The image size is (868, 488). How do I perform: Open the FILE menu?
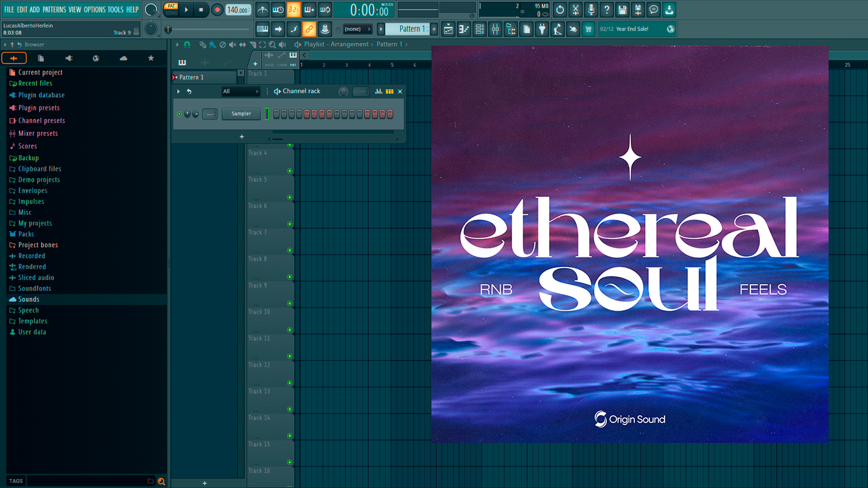click(9, 10)
